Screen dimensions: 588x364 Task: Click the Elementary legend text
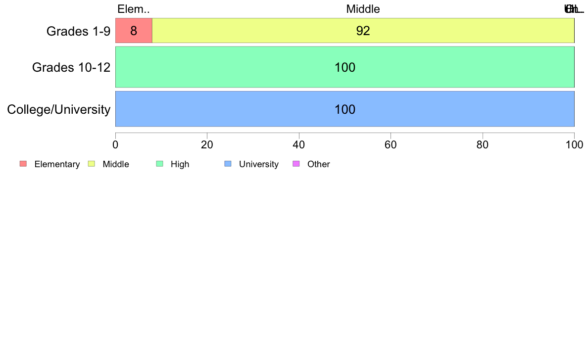[x=57, y=164]
